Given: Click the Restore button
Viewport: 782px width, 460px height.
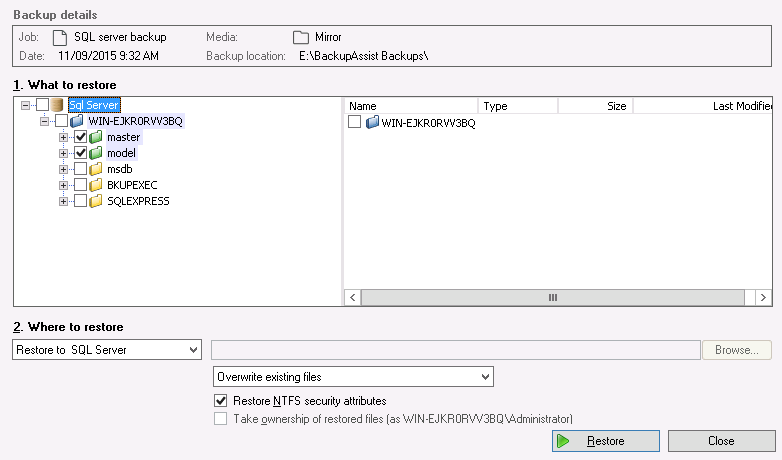Looking at the screenshot, I should pyautogui.click(x=605, y=441).
